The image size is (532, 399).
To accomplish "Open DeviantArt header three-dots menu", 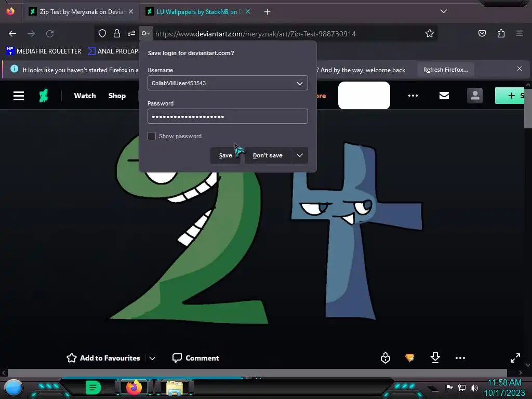I will coord(413,96).
